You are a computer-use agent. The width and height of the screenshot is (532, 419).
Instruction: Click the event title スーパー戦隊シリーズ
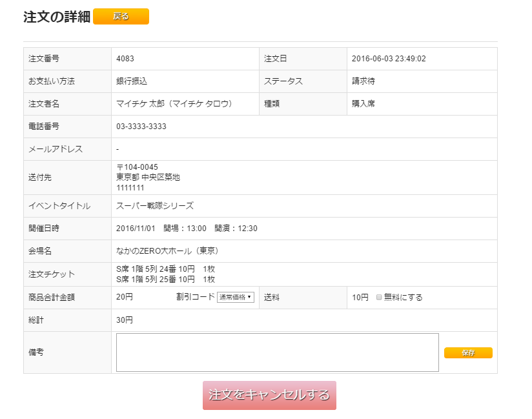coord(155,206)
